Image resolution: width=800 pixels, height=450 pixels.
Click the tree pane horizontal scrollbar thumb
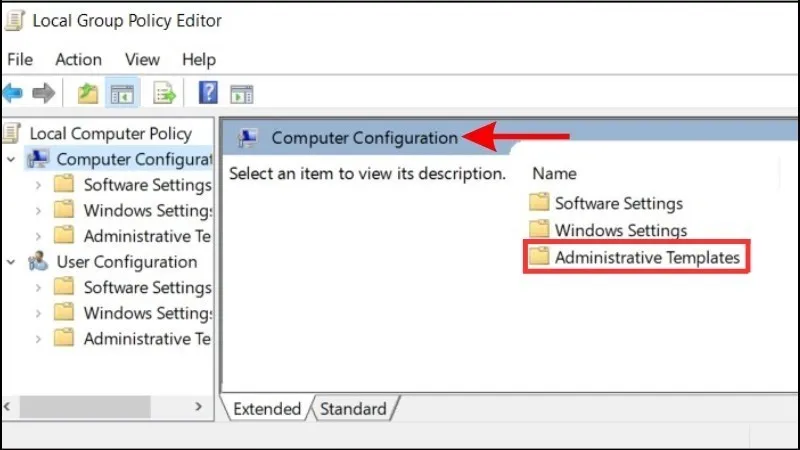(85, 407)
